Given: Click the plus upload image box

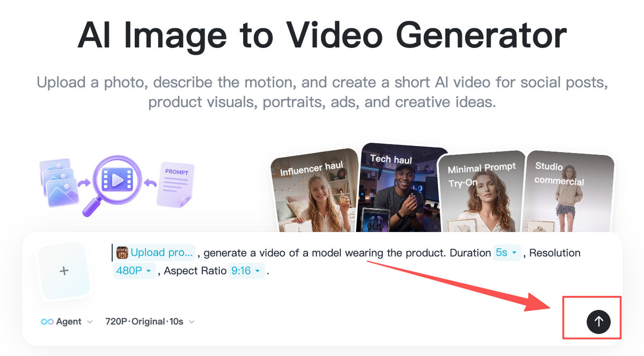Looking at the screenshot, I should pyautogui.click(x=64, y=271).
